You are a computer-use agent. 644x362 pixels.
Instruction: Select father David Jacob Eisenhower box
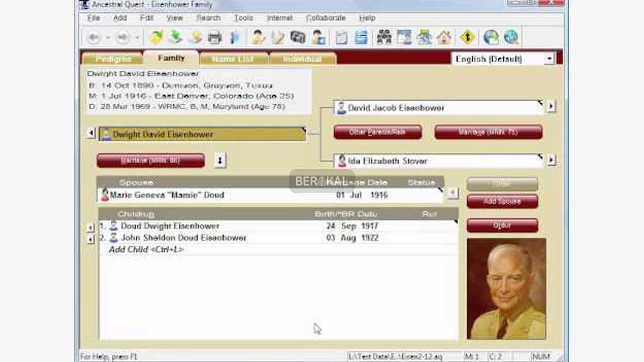439,107
